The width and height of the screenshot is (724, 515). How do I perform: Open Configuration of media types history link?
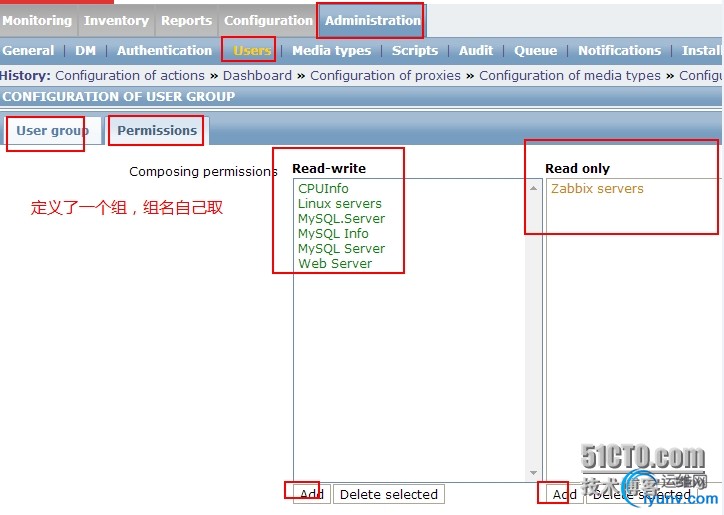point(570,75)
